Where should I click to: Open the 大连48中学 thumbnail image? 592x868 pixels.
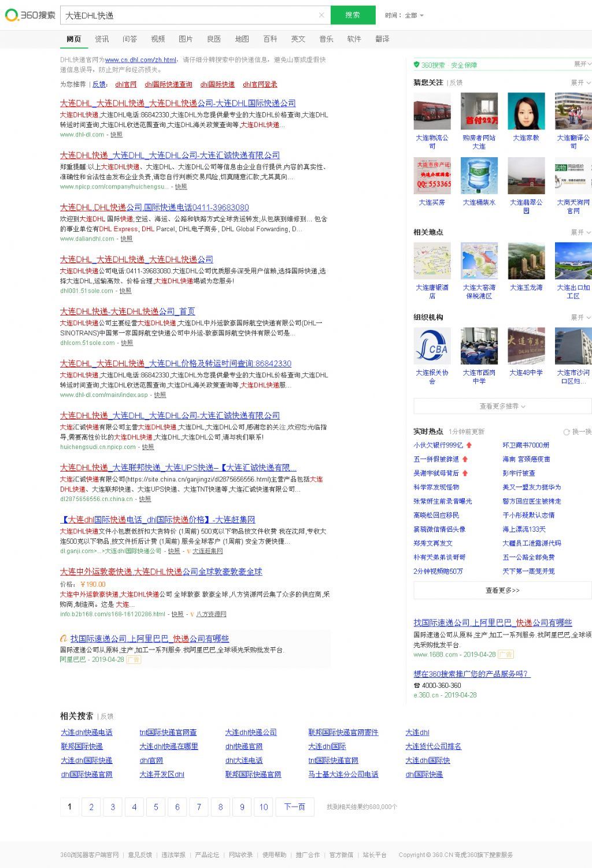point(526,346)
